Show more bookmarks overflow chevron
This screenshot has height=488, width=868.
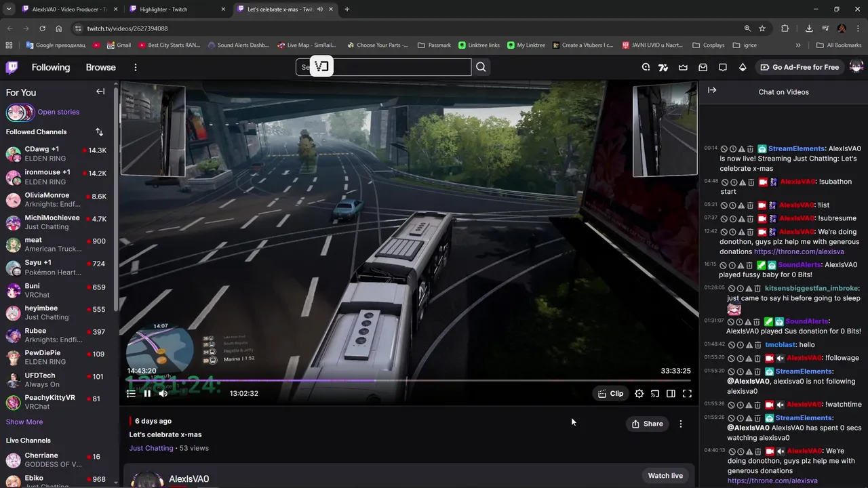pos(798,45)
